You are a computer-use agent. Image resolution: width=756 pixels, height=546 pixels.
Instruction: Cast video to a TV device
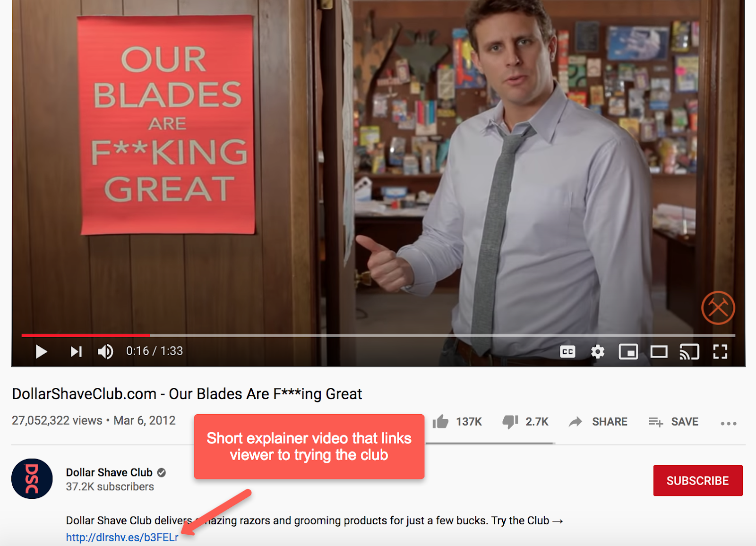pos(689,352)
